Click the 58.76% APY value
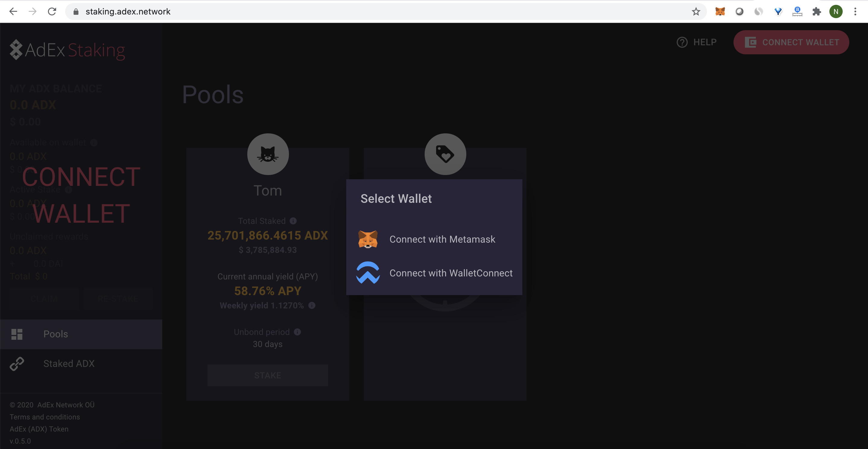Image resolution: width=868 pixels, height=449 pixels. pyautogui.click(x=268, y=291)
